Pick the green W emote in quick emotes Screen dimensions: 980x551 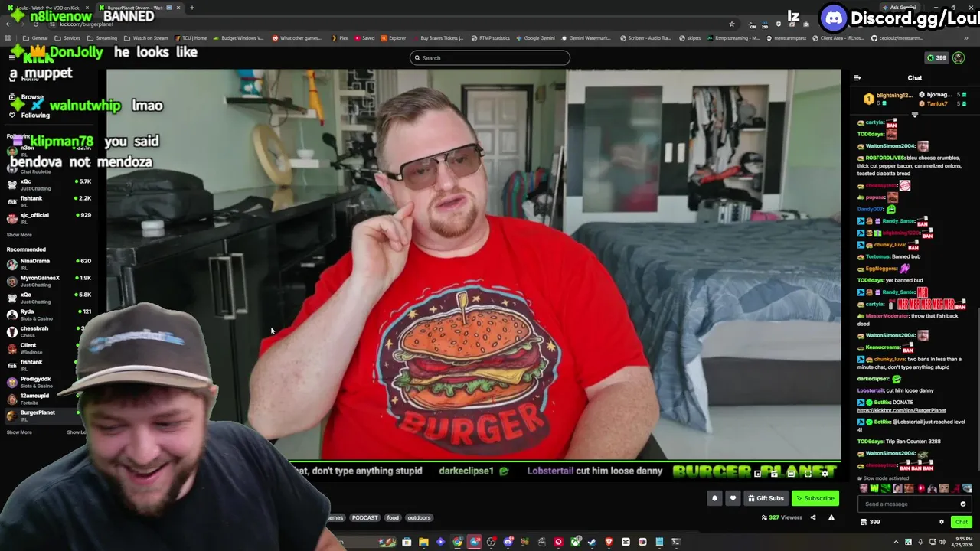click(x=874, y=488)
